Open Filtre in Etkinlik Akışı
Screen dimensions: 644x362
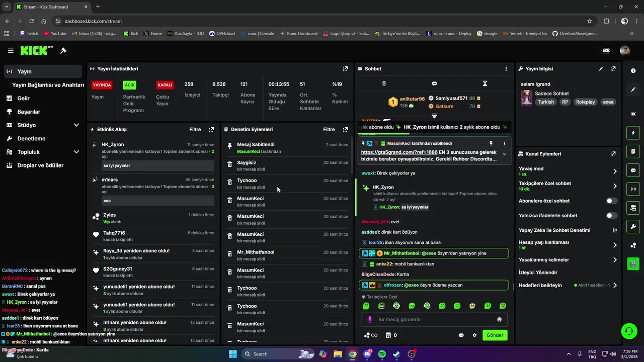coord(195,129)
